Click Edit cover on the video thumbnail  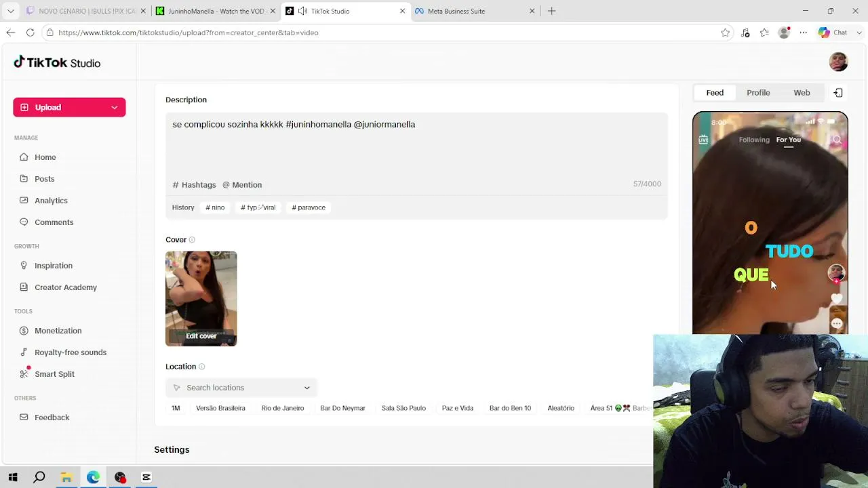point(201,336)
